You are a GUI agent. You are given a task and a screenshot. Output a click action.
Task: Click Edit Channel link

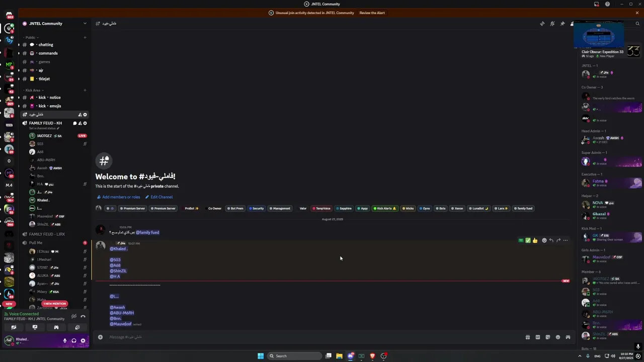click(159, 197)
